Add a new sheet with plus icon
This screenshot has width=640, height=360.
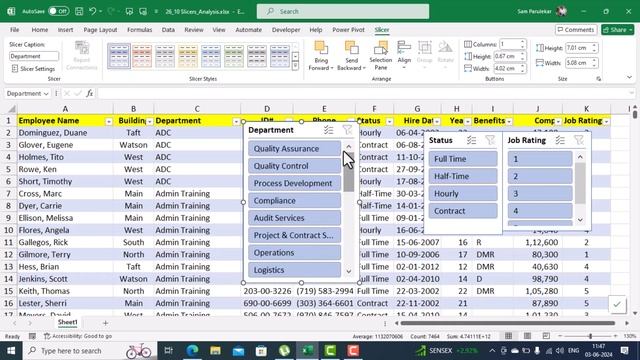105,323
